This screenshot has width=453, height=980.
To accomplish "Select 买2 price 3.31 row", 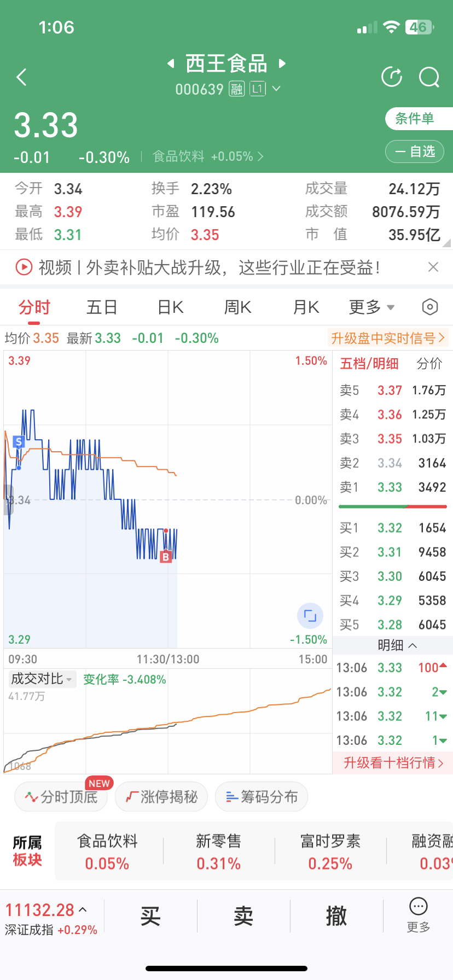I will pyautogui.click(x=393, y=552).
